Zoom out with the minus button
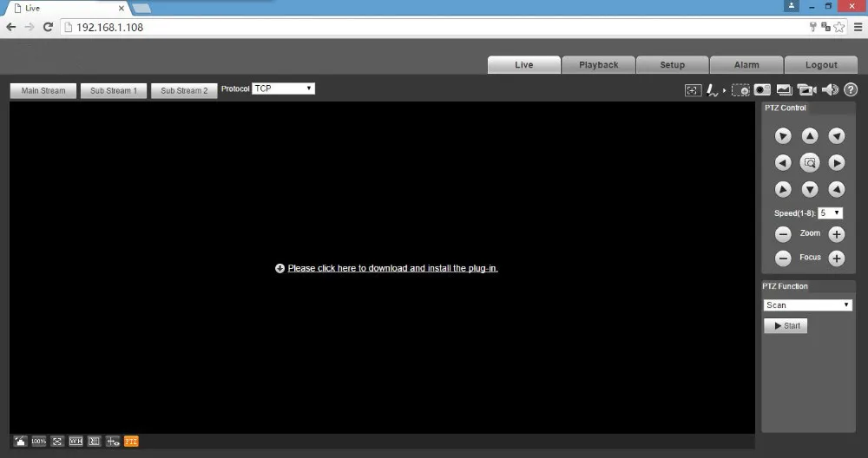Viewport: 868px width, 458px height. pos(783,234)
